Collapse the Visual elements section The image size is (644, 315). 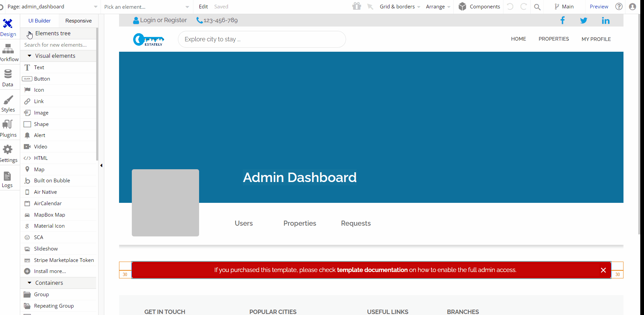pyautogui.click(x=59, y=56)
